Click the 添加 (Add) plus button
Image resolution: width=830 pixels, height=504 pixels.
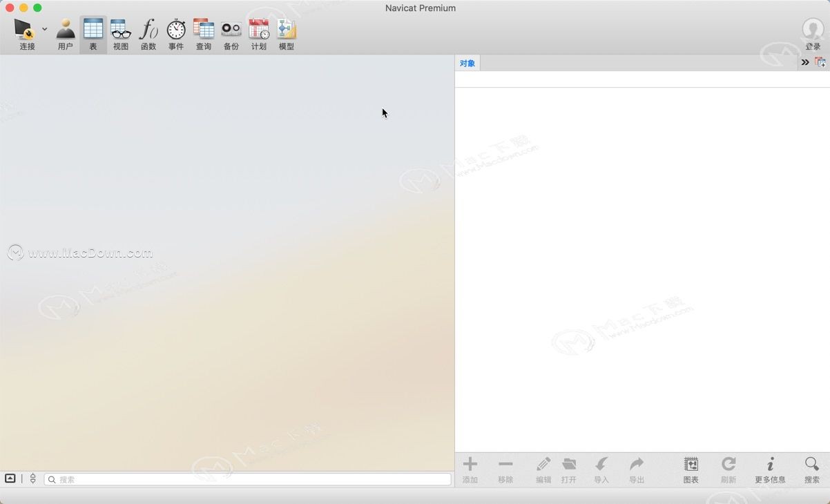click(470, 470)
